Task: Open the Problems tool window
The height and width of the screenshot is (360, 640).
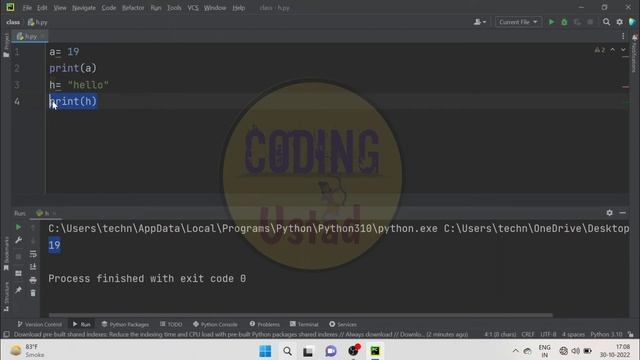Action: click(x=264, y=324)
